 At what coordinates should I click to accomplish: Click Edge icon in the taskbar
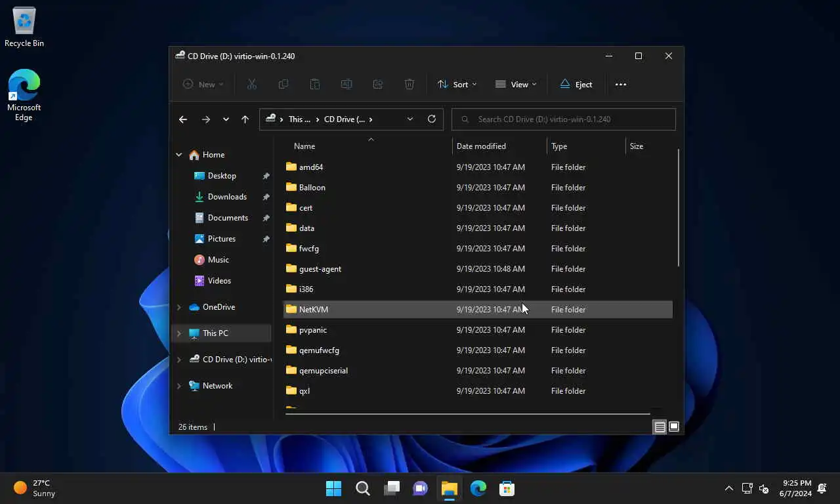(478, 488)
